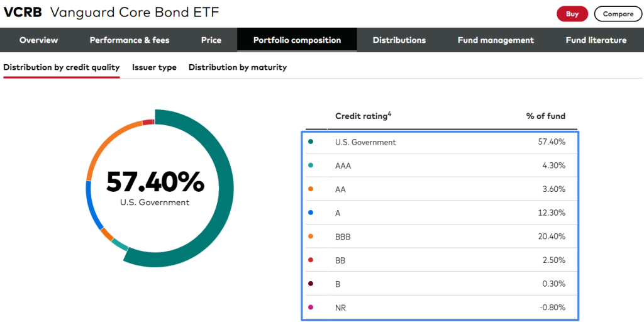This screenshot has height=322, width=644.
Task: Click the Credit rating footnote 4 superscript
Action: 390,114
